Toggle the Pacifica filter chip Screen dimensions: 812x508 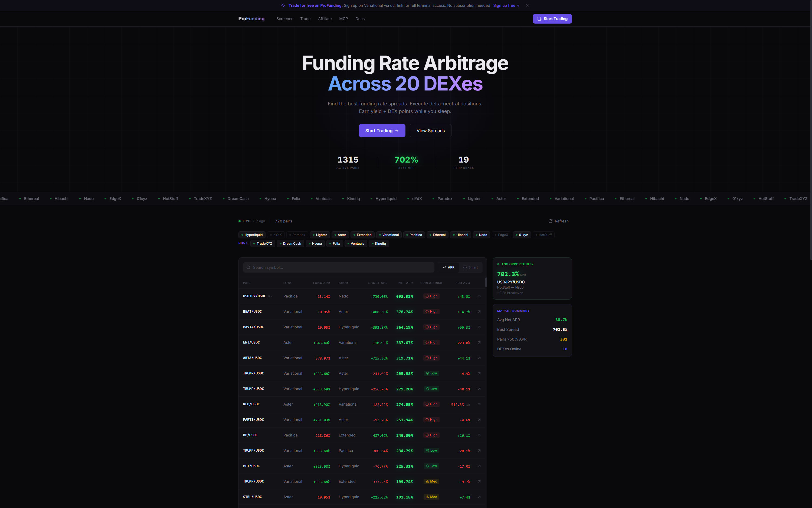click(x=414, y=235)
